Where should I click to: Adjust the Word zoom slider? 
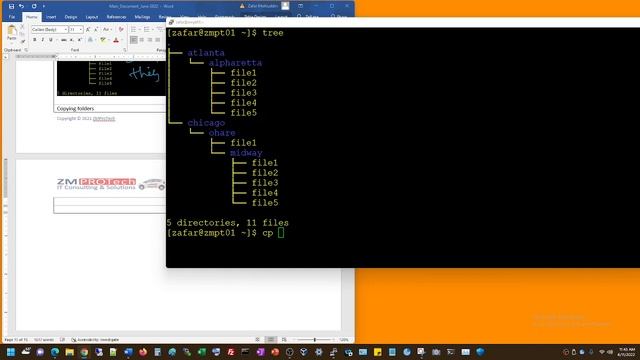click(315, 340)
